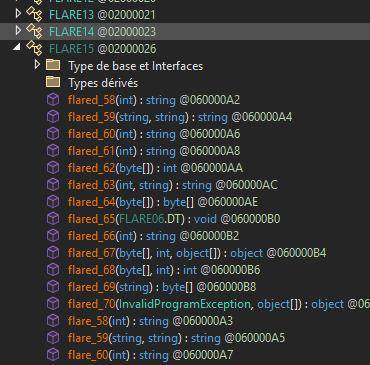Click the FLARE15 class icon
This screenshot has height=365, width=370.
(34, 48)
